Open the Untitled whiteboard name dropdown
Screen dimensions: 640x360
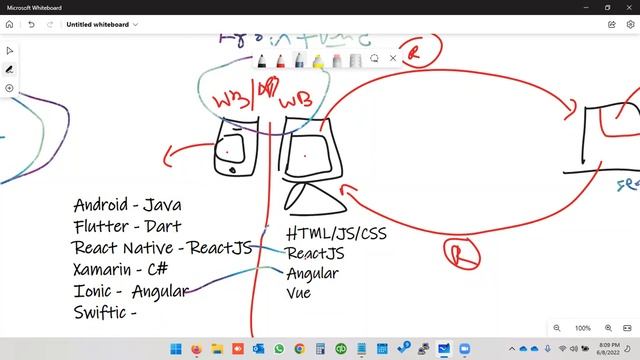[102, 24]
